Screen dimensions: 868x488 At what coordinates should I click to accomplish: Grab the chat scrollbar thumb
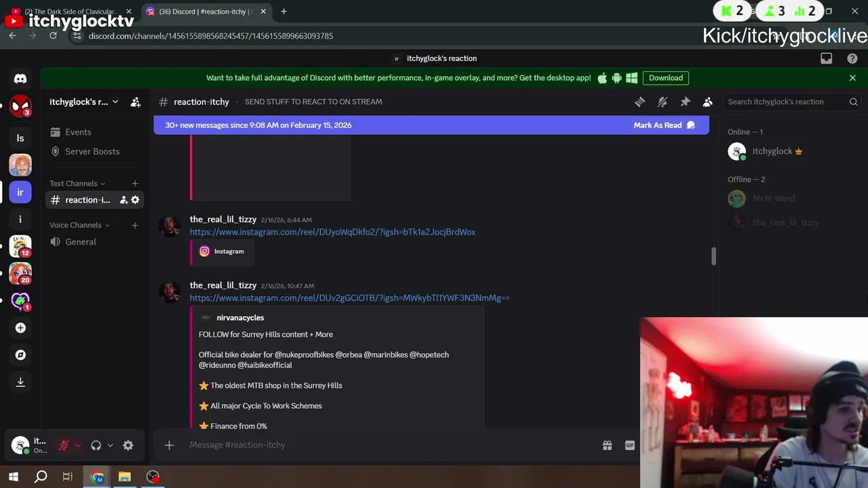tap(713, 256)
